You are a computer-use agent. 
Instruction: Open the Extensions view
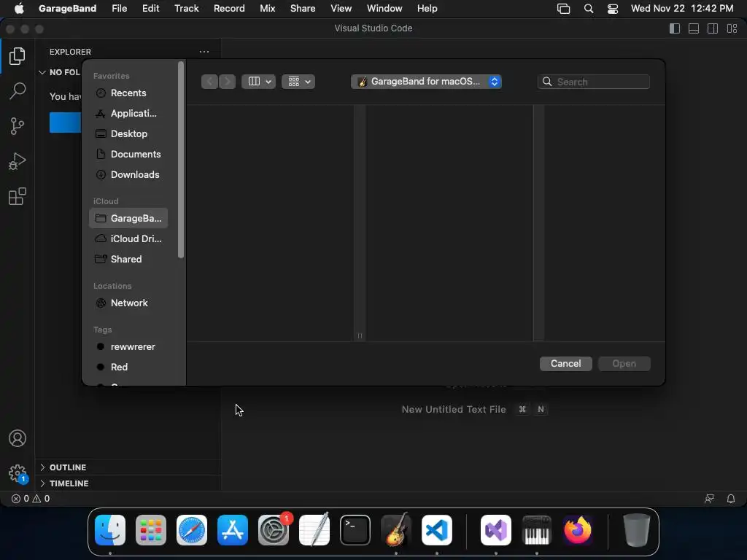pos(18,196)
